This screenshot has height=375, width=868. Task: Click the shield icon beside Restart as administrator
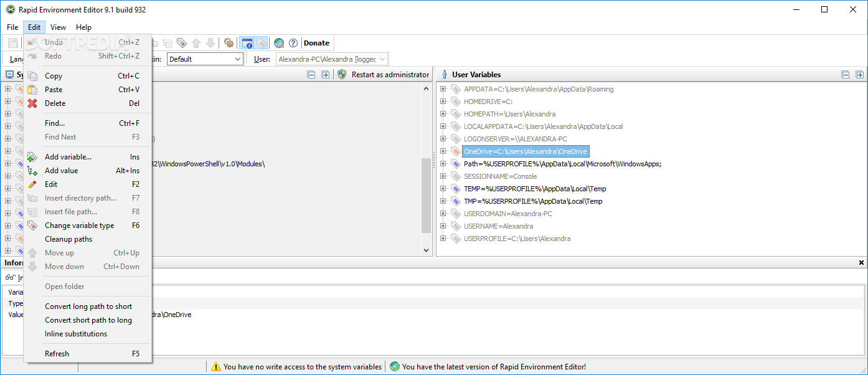point(342,75)
